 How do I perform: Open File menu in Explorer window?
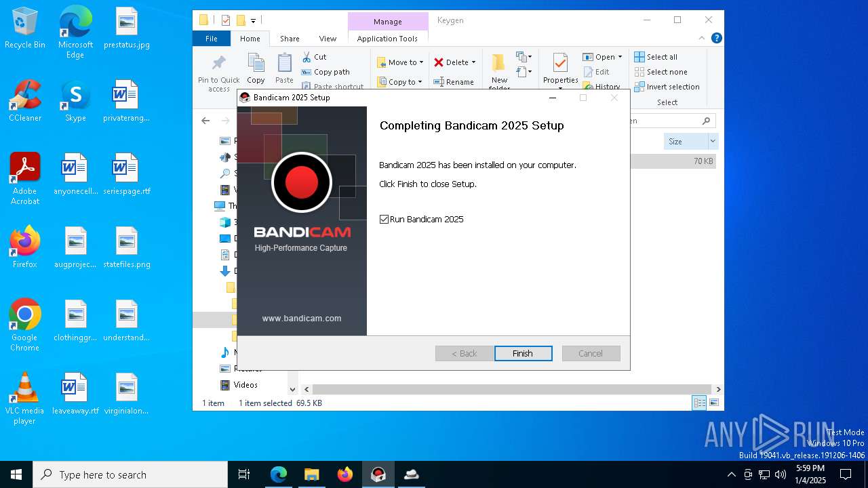pyautogui.click(x=212, y=39)
